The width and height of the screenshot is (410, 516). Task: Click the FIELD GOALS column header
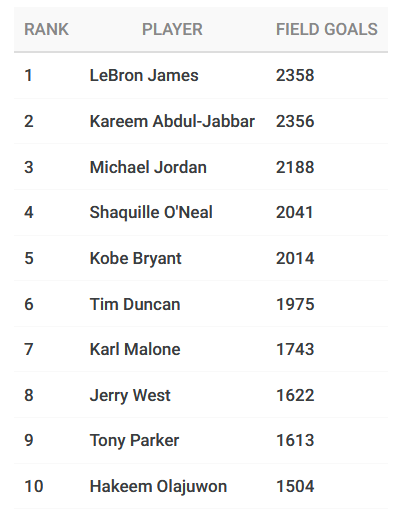click(327, 29)
